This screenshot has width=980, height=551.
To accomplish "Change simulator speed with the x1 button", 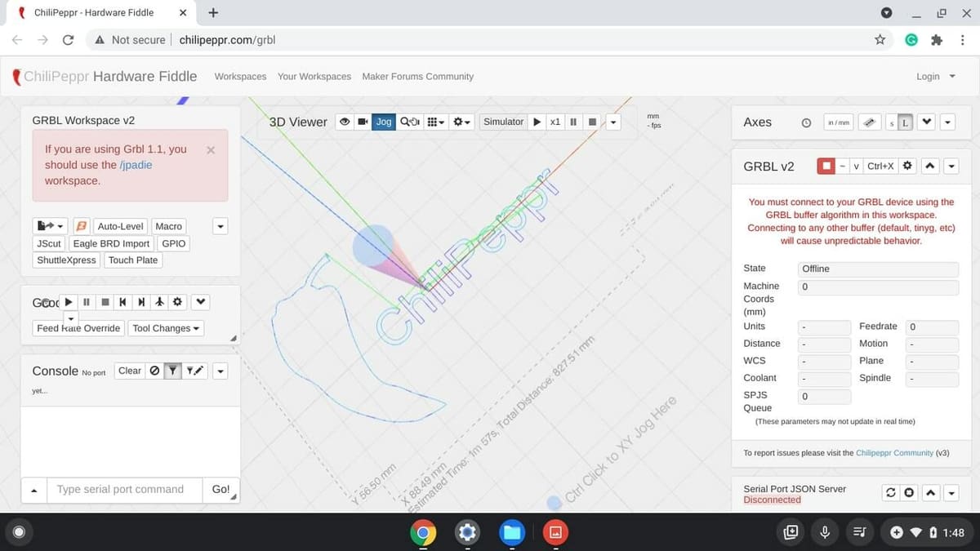I will coord(555,122).
